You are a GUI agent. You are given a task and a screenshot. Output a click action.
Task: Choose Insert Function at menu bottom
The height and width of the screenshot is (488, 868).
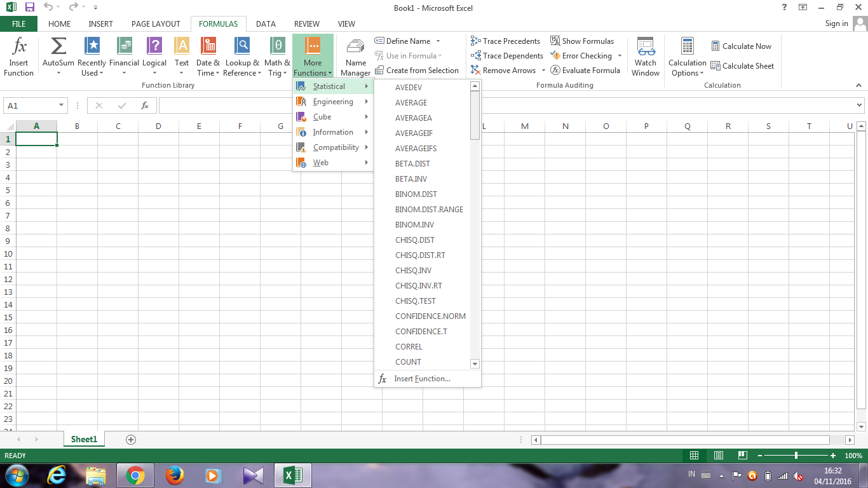click(x=427, y=379)
